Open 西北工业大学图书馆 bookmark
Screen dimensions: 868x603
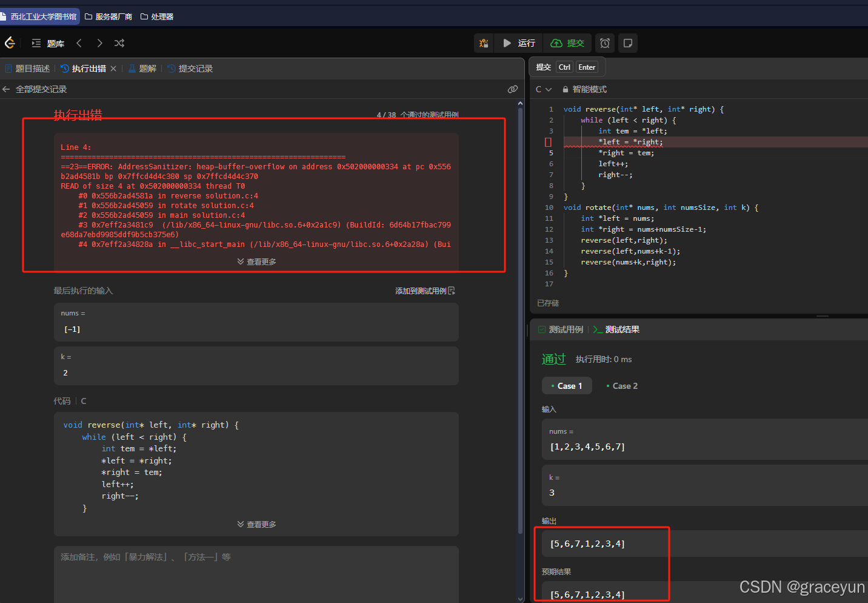(x=39, y=16)
